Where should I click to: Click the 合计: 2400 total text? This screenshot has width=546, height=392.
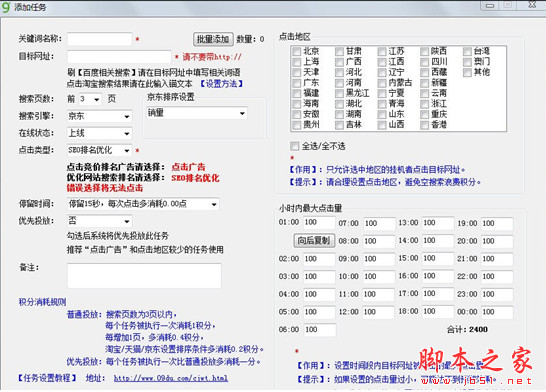pyautogui.click(x=467, y=330)
